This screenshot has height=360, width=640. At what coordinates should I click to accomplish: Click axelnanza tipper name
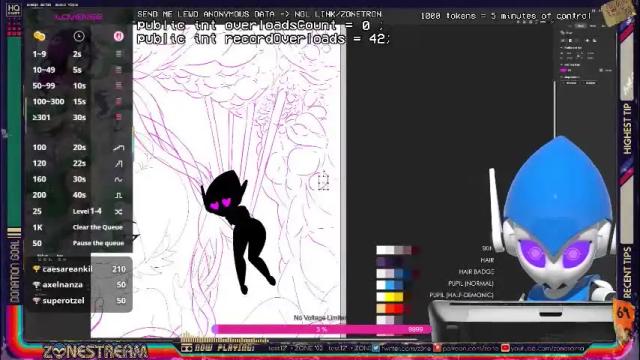pyautogui.click(x=62, y=285)
